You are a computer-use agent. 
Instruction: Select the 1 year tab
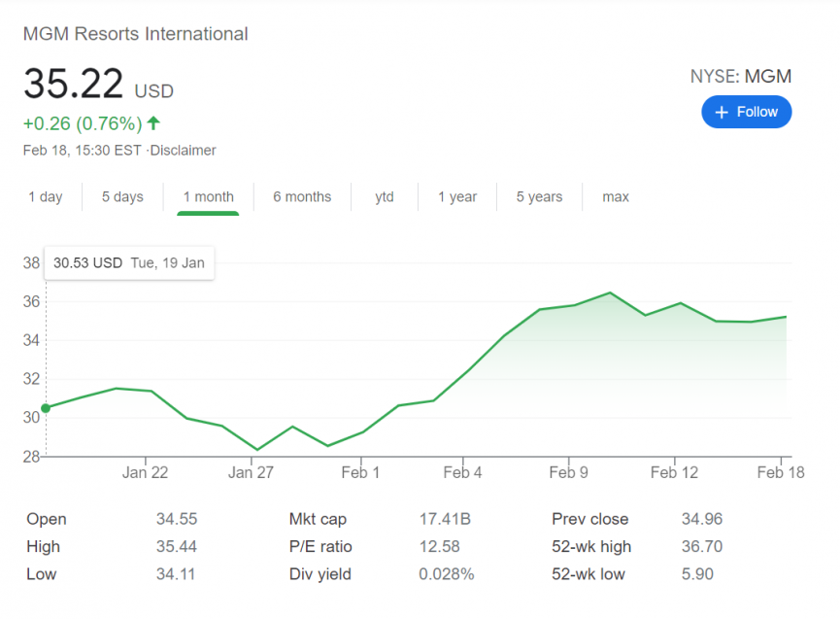pos(456,196)
